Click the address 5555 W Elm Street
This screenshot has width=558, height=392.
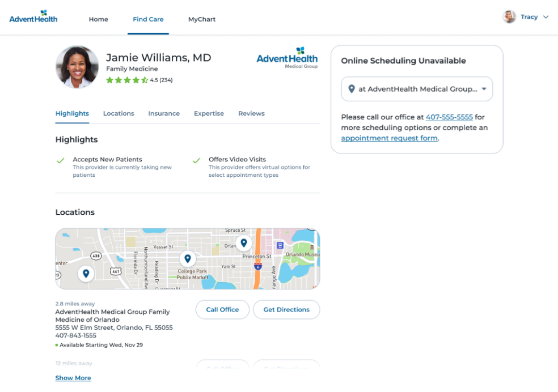tap(114, 327)
